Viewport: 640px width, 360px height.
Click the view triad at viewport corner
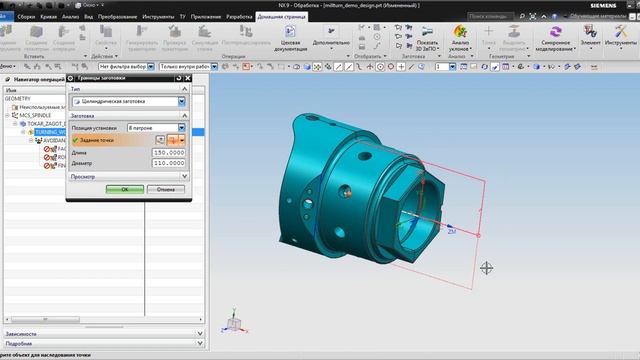coord(234,322)
